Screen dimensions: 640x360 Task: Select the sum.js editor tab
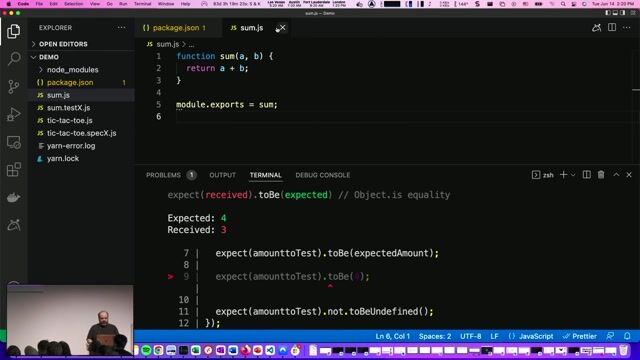click(251, 28)
